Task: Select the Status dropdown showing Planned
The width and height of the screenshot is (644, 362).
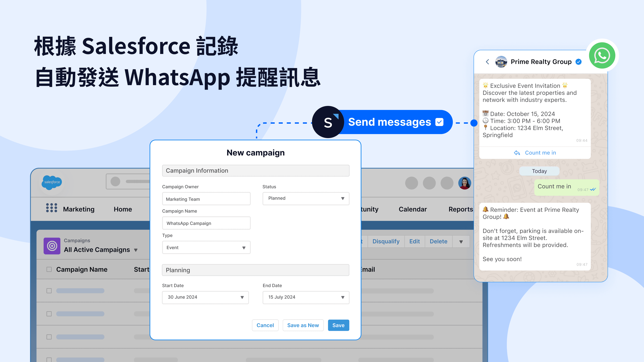Action: (305, 198)
